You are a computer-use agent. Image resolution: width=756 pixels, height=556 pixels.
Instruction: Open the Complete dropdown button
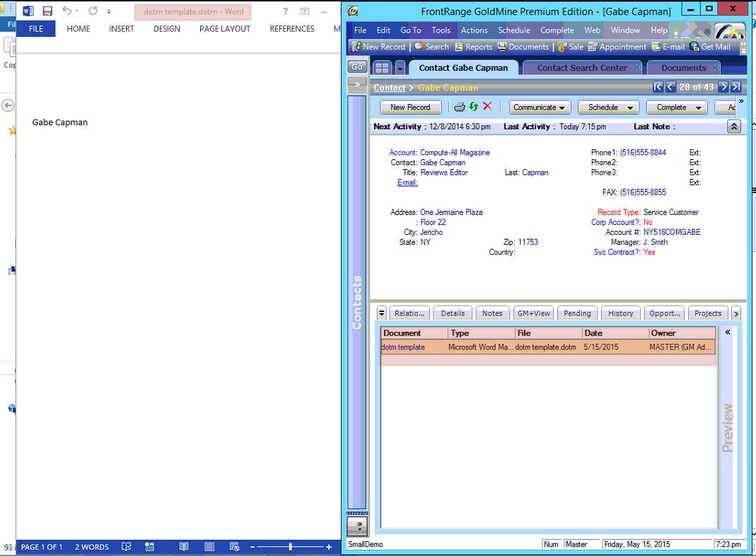(x=677, y=108)
